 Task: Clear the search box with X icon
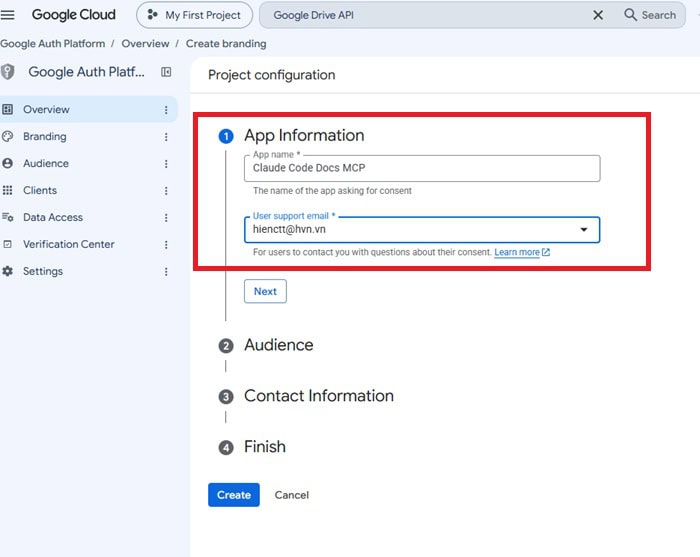pyautogui.click(x=598, y=15)
